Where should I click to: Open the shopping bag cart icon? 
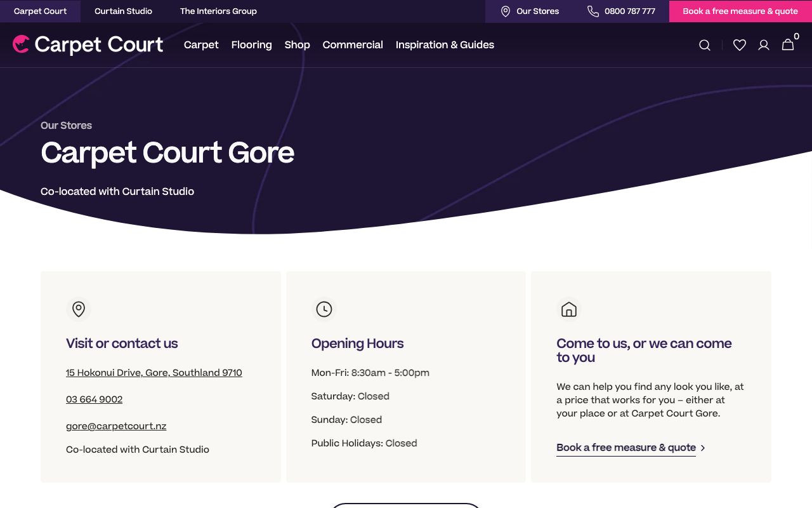(x=788, y=44)
